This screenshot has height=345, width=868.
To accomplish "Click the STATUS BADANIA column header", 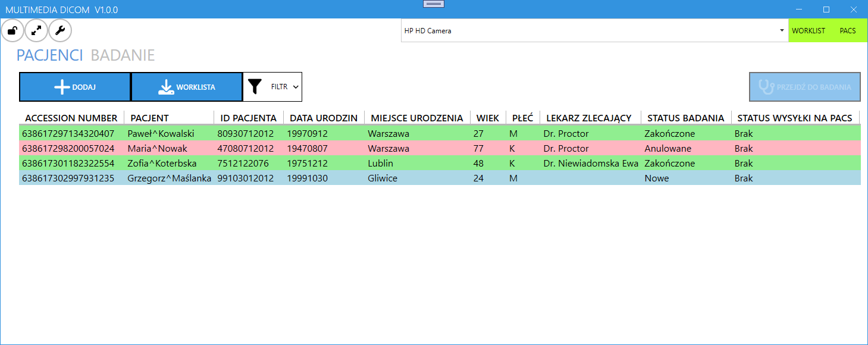I will click(x=685, y=118).
